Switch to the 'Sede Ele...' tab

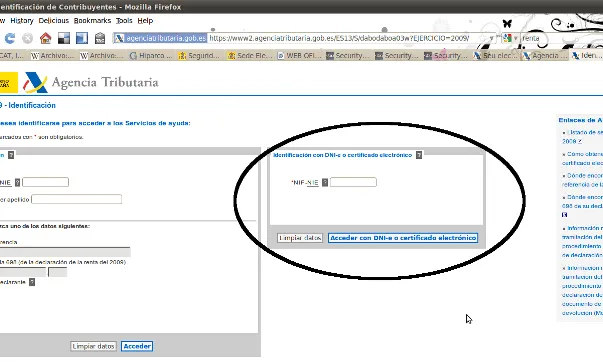pos(249,56)
